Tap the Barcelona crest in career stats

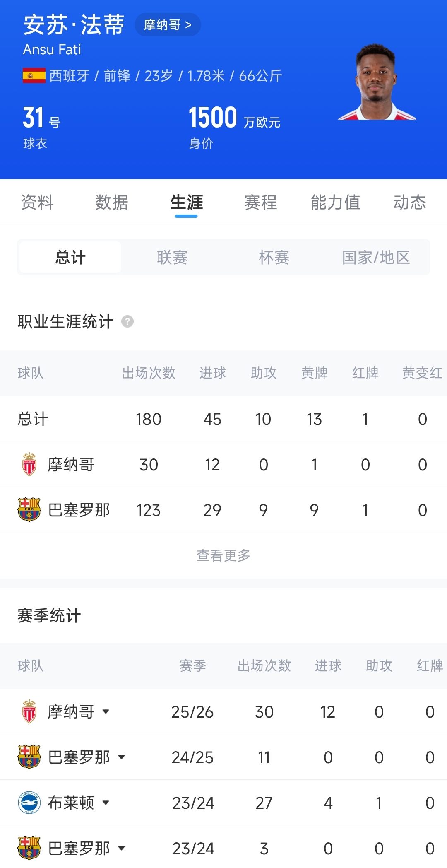coord(29,510)
